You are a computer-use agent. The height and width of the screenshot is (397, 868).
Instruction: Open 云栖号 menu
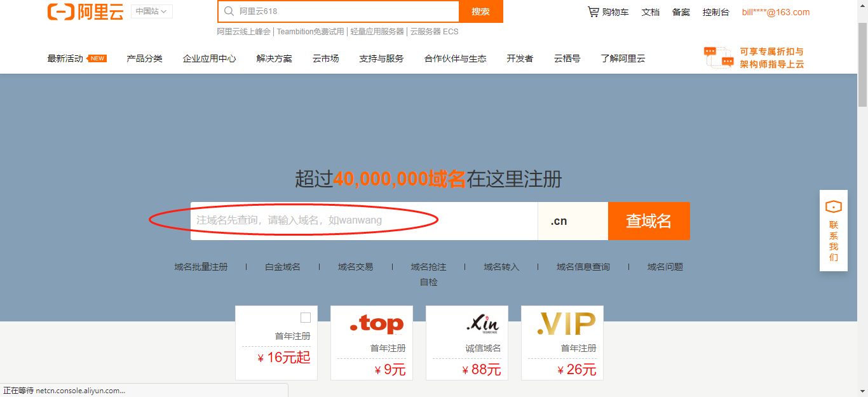(567, 58)
